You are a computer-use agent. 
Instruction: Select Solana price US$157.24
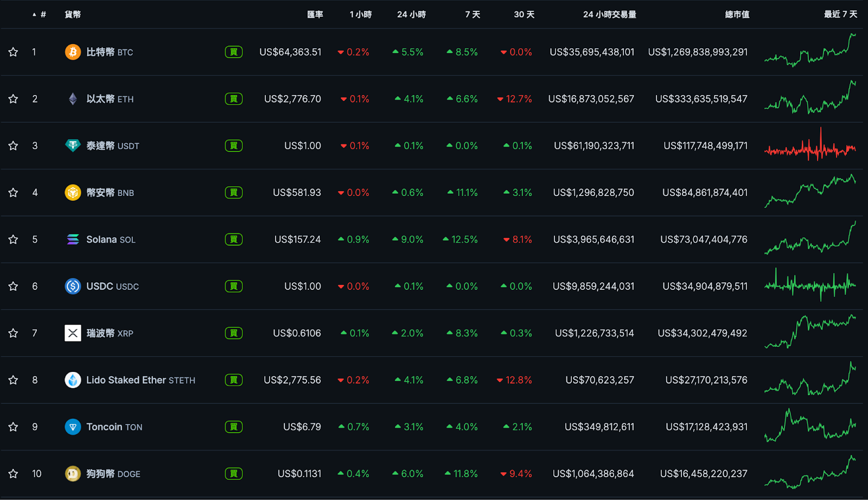click(x=297, y=239)
